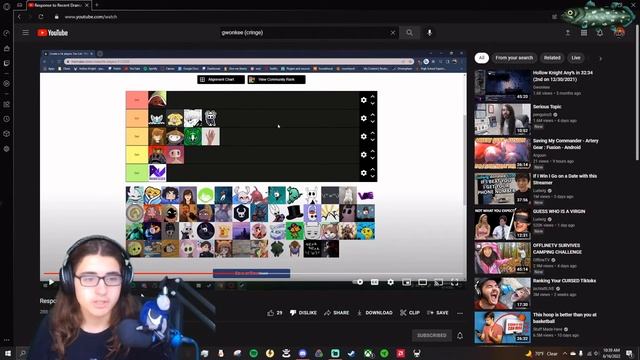Screen dimensions: 640x360
Task: Open the Serious Topic video thumbnail
Action: tap(502, 119)
